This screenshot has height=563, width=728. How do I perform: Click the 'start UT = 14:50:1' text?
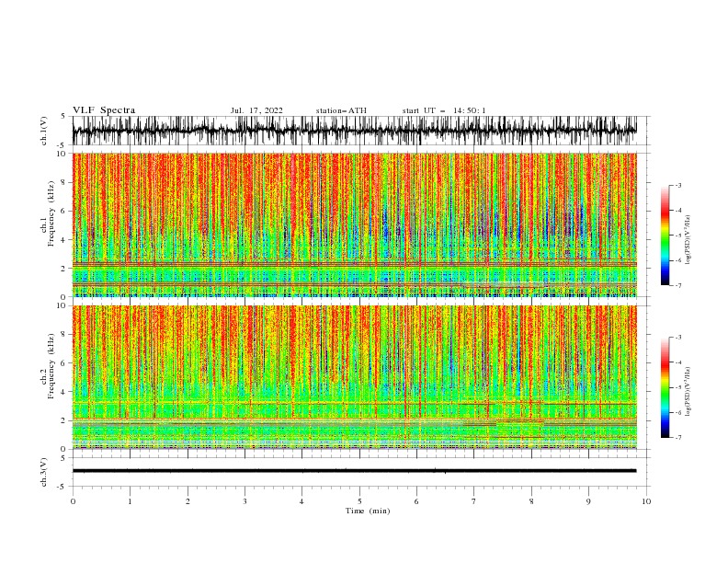click(x=444, y=110)
